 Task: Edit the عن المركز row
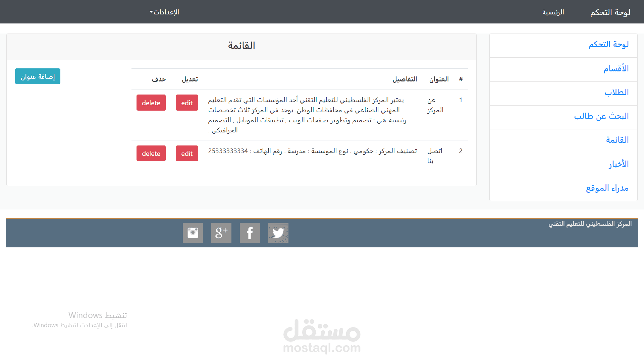coord(187,103)
